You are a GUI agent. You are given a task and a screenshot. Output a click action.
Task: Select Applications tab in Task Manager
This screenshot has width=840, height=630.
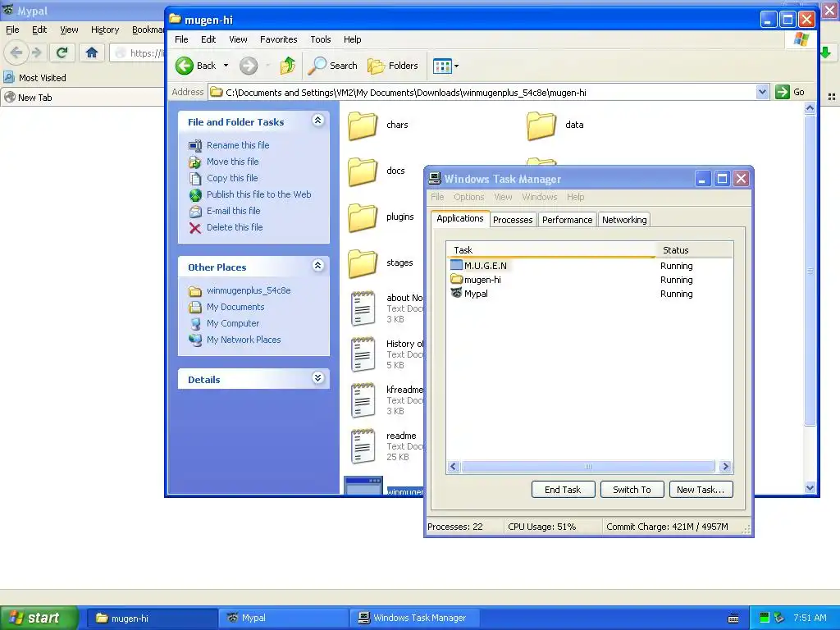(x=459, y=218)
